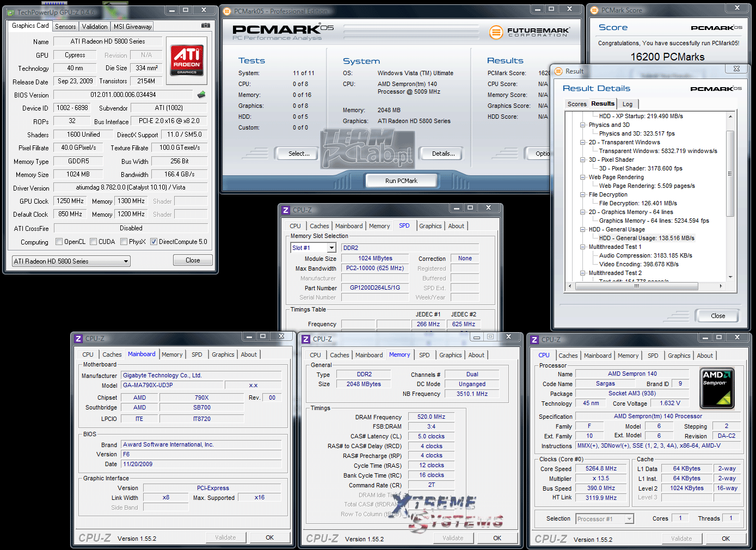Collapse the Multithreaded Test 1 node
Image resolution: width=756 pixels, height=550 pixels.
pos(583,247)
